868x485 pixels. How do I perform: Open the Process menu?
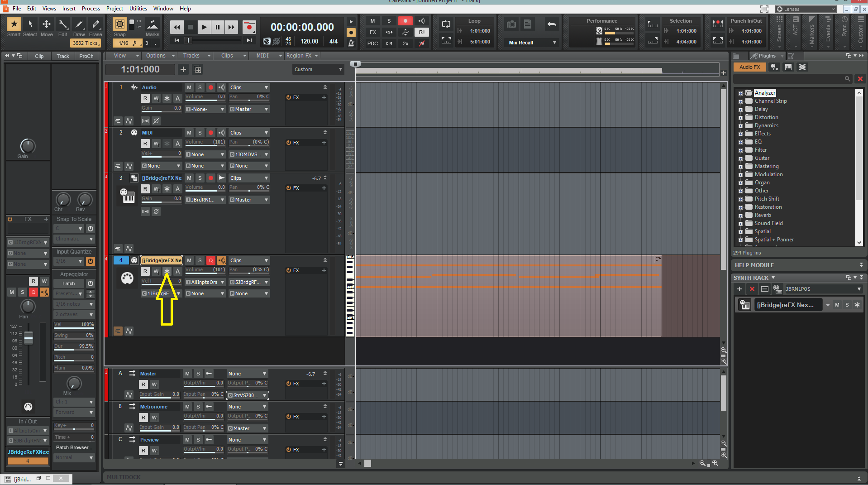pyautogui.click(x=91, y=9)
